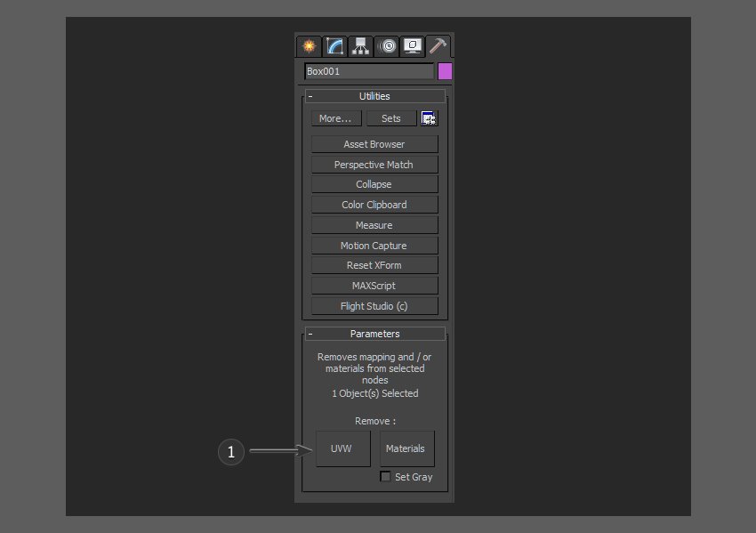Open the Display panel tab icon

click(x=413, y=45)
